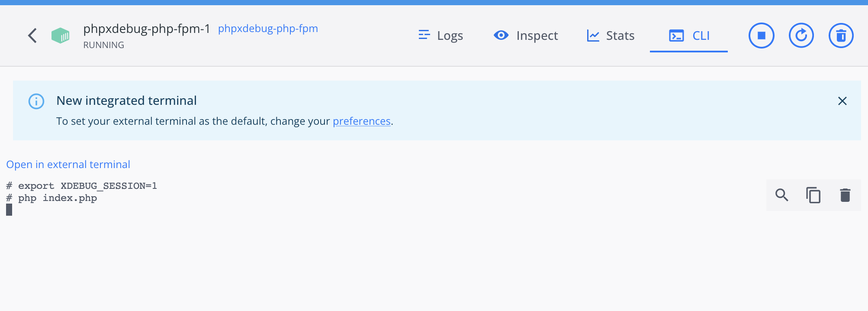The image size is (868, 311).
Task: Dismiss the New integrated terminal notice
Action: 842,101
